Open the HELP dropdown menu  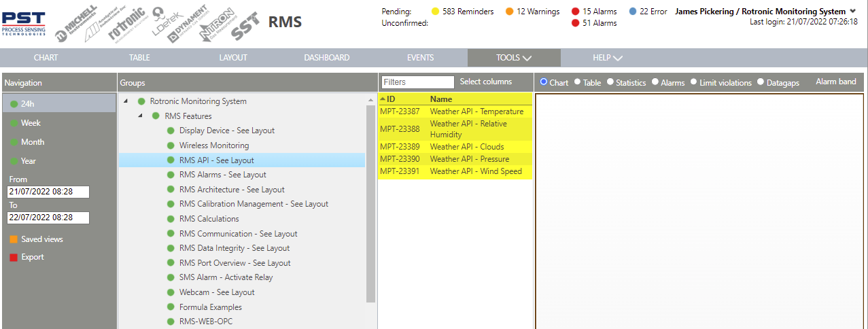[608, 58]
